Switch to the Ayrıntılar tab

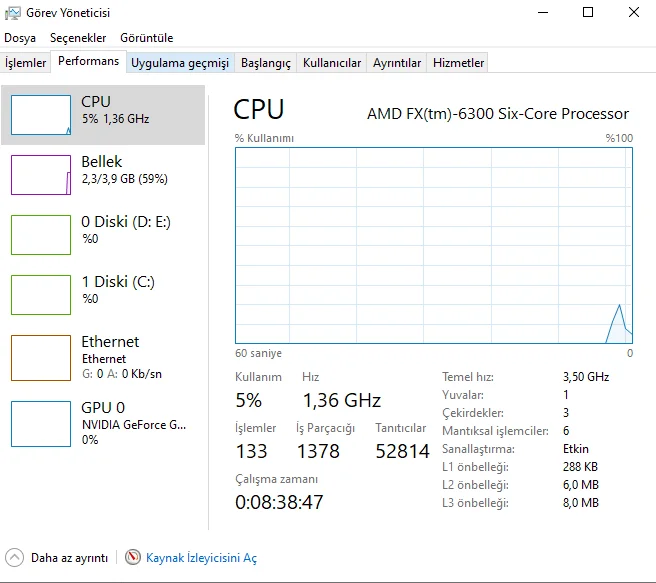[x=397, y=63]
